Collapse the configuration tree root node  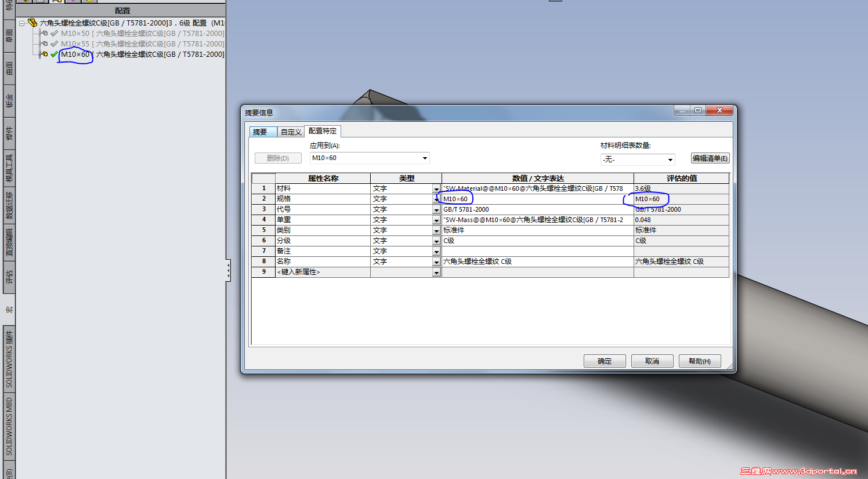(21, 23)
